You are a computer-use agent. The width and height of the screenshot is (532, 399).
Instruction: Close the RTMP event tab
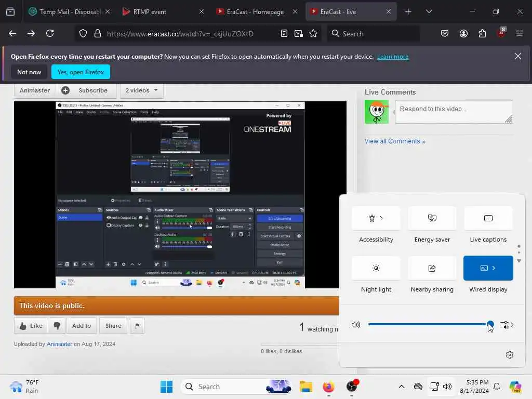point(202,12)
